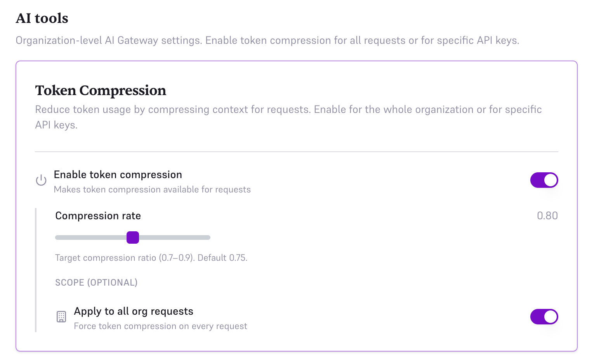This screenshot has height=364, width=594.
Task: Click the Organization-level AI Gateway settings description
Action: [267, 40]
